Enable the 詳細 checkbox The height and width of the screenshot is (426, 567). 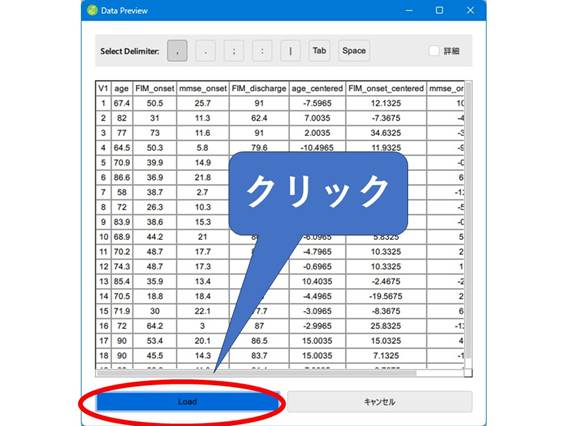tap(434, 51)
